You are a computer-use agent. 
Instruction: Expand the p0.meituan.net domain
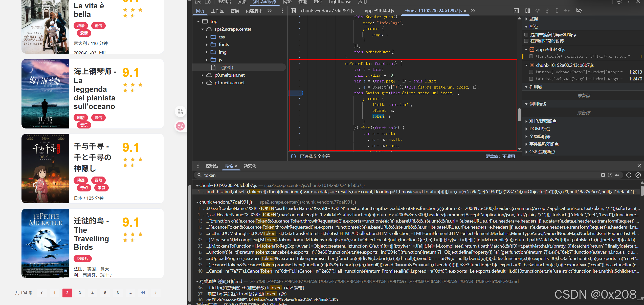pyautogui.click(x=203, y=75)
